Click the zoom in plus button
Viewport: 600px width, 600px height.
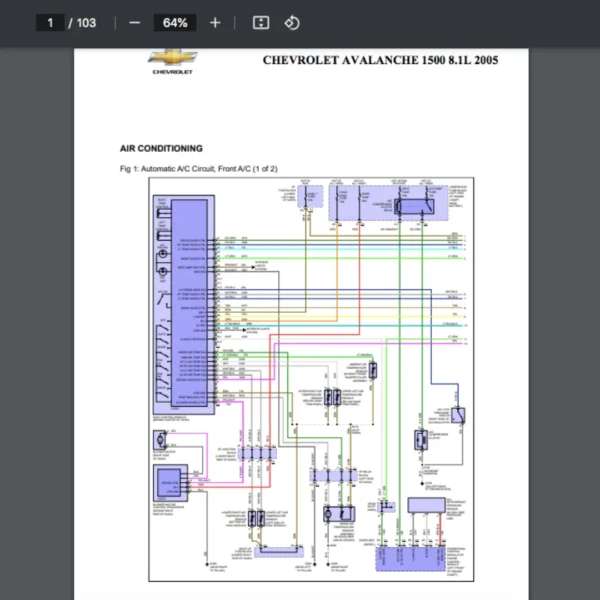click(215, 22)
